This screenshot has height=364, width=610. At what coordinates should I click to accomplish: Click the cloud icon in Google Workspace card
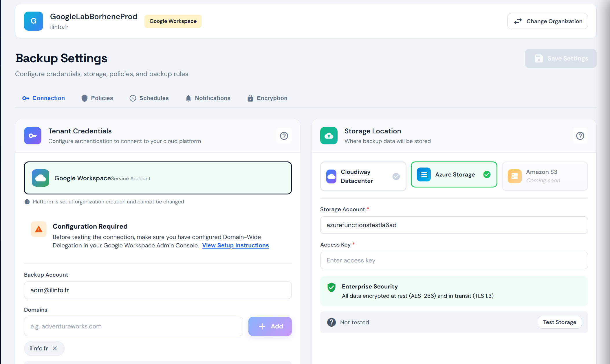41,178
